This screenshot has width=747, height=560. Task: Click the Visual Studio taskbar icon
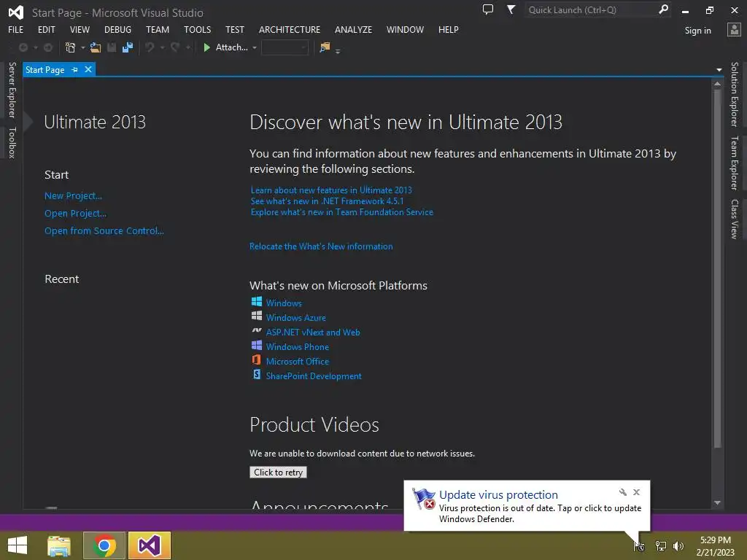click(x=149, y=545)
